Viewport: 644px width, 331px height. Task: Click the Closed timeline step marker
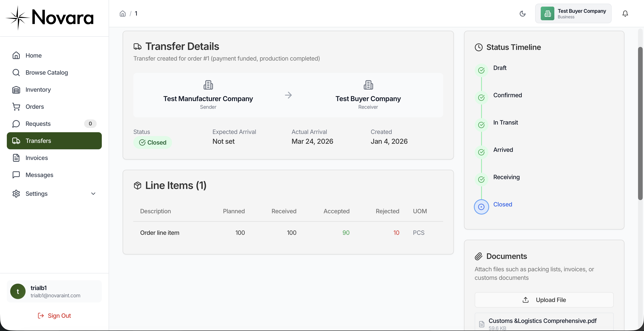(x=481, y=207)
